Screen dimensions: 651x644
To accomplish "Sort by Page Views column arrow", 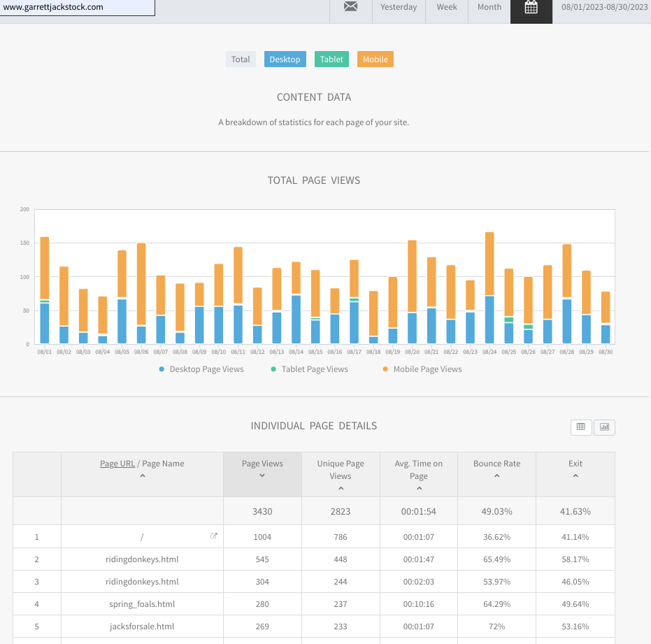I will pos(262,475).
